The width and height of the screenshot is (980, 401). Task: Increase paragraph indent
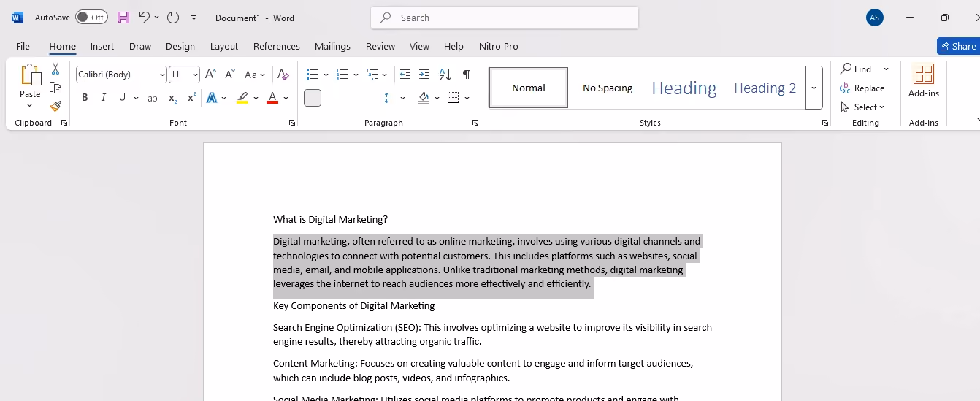(424, 75)
